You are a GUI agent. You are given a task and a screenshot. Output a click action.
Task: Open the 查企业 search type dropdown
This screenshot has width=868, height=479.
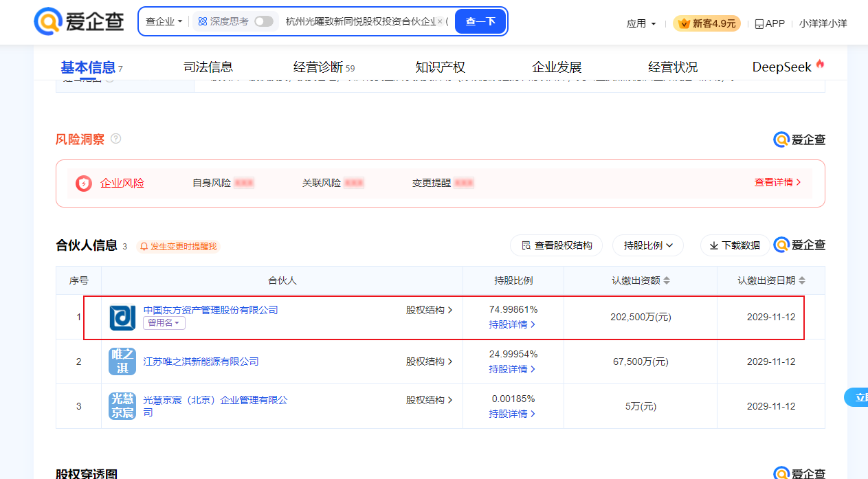(164, 22)
